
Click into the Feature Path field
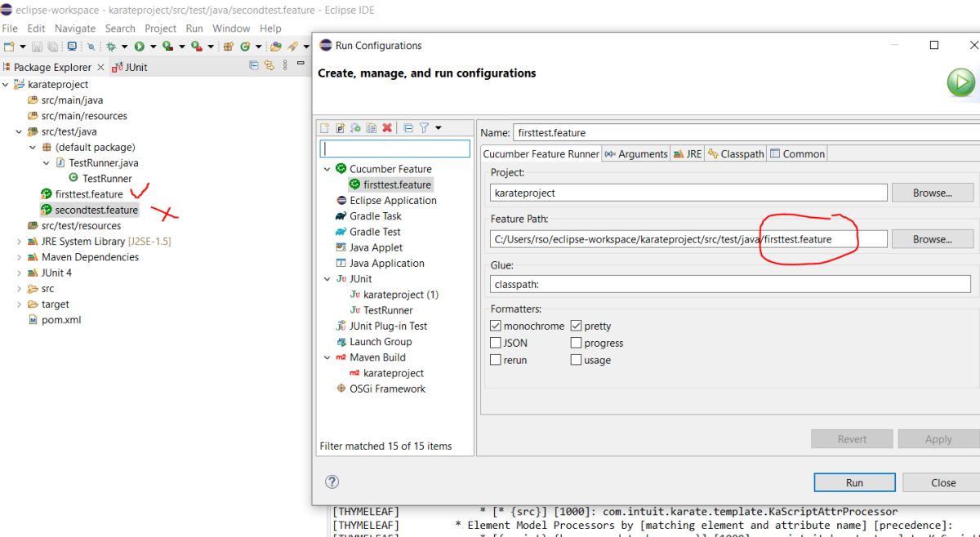pos(688,239)
